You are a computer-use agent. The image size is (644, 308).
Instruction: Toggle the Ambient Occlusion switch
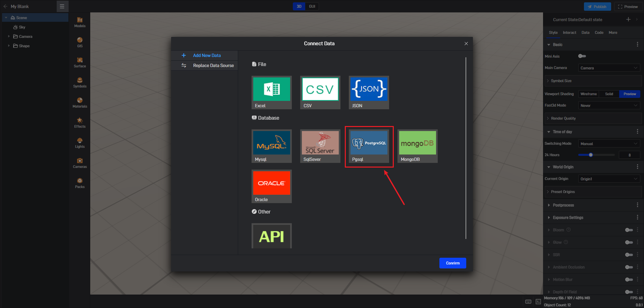coord(629,267)
